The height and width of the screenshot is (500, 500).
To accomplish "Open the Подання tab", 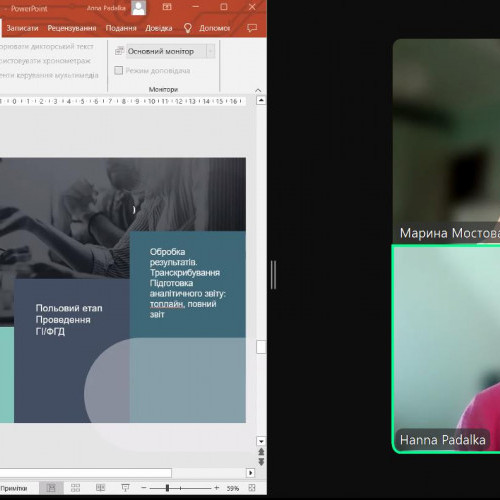I will click(121, 28).
